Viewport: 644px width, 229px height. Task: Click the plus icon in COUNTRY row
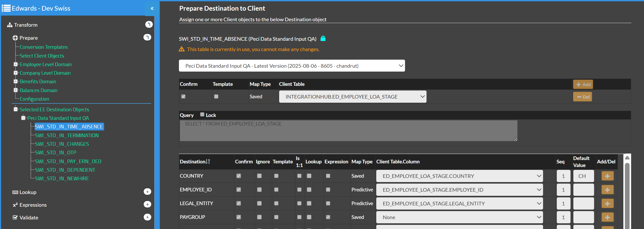click(607, 176)
